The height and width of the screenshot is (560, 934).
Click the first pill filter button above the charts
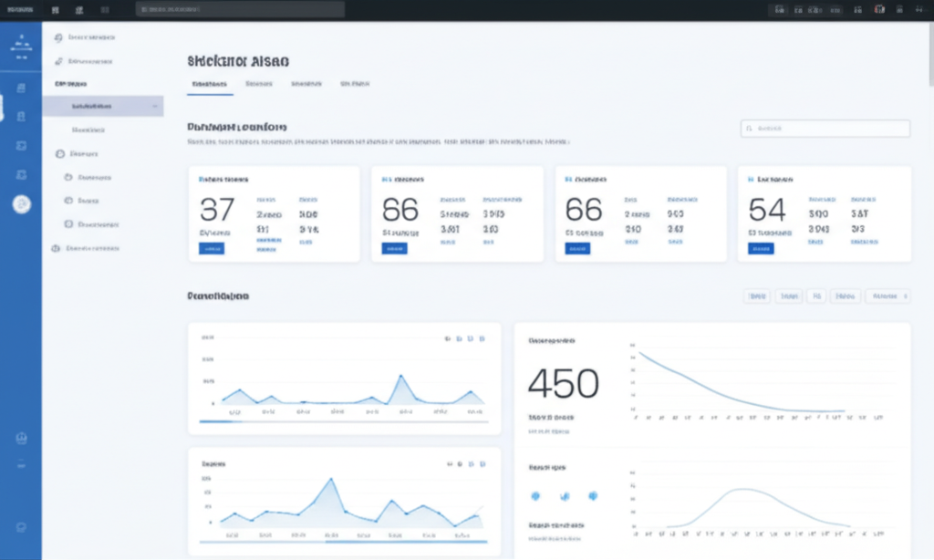pyautogui.click(x=757, y=296)
